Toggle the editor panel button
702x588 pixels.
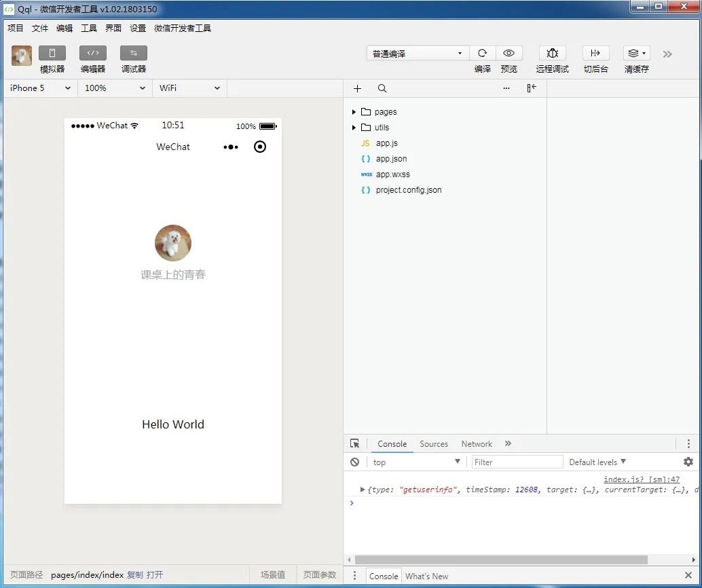pos(93,54)
